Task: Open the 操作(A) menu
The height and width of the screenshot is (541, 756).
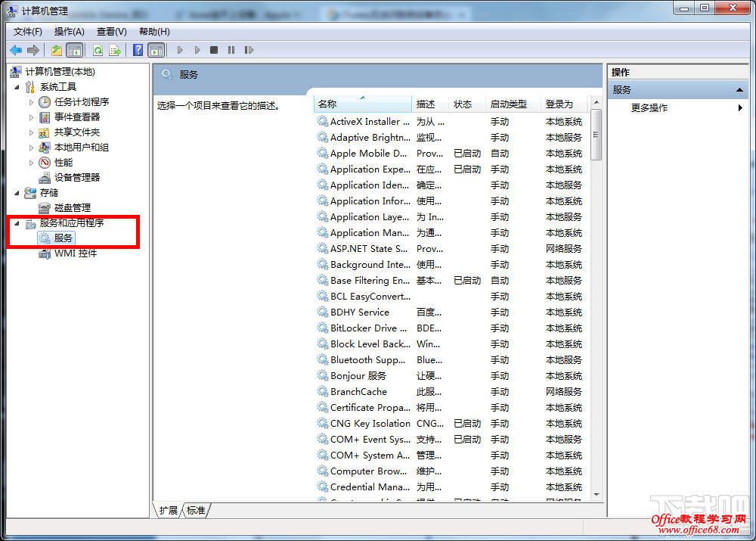Action: (70, 32)
